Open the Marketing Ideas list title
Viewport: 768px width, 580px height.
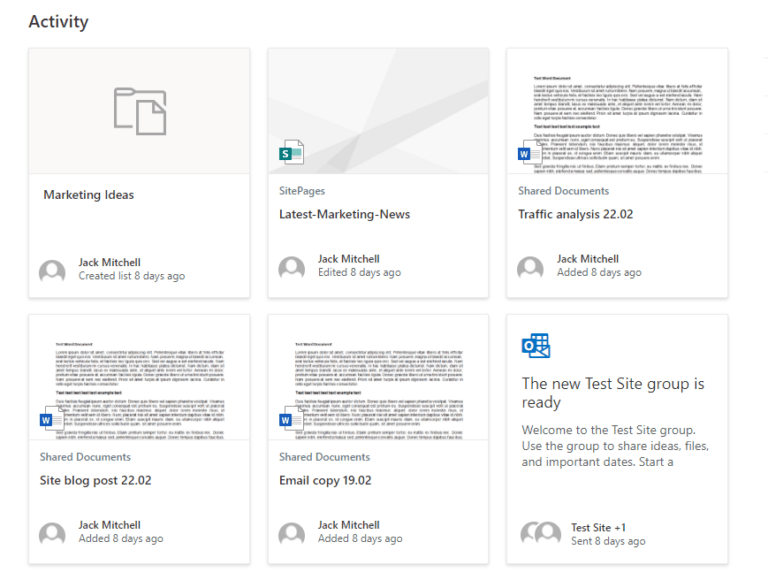click(89, 195)
